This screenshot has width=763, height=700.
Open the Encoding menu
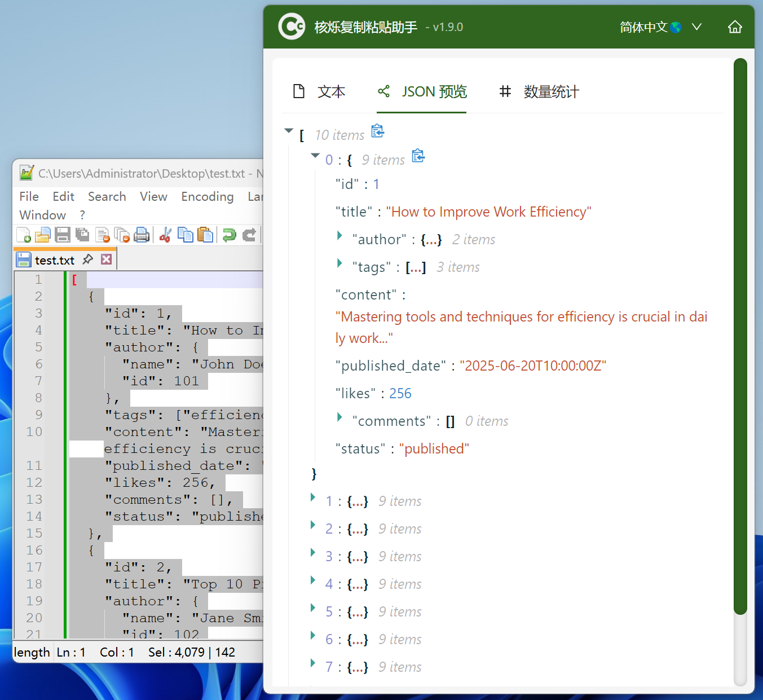coord(207,196)
